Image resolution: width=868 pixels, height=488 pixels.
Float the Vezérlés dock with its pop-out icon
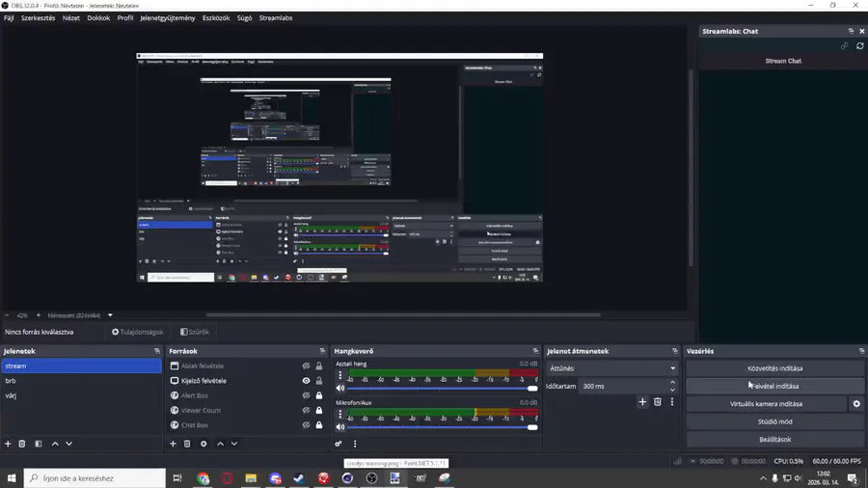point(861,351)
